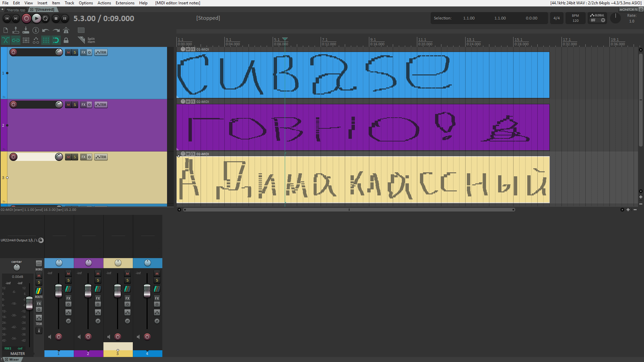The image size is (644, 362).
Task: Click the 4/4 time signature button
Action: pos(556,18)
